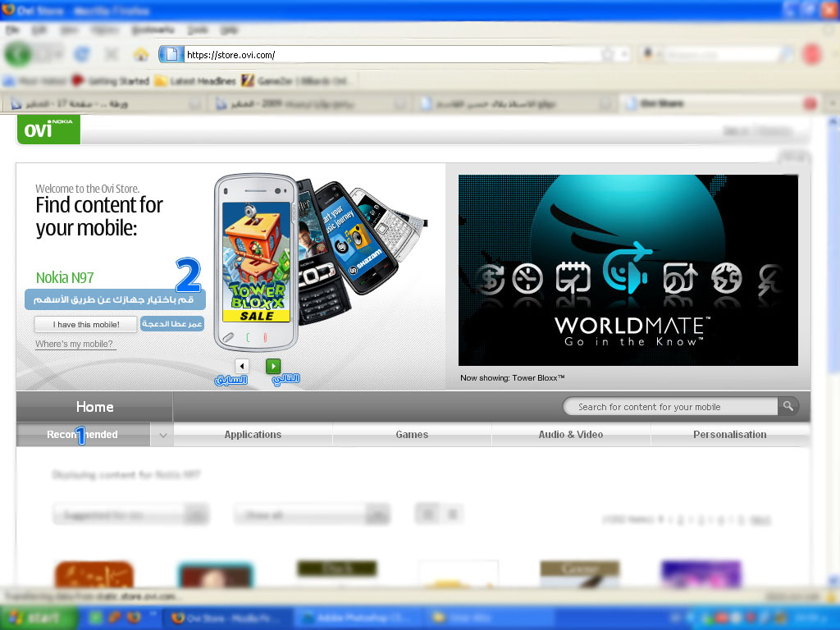Reload the current page

tap(82, 54)
